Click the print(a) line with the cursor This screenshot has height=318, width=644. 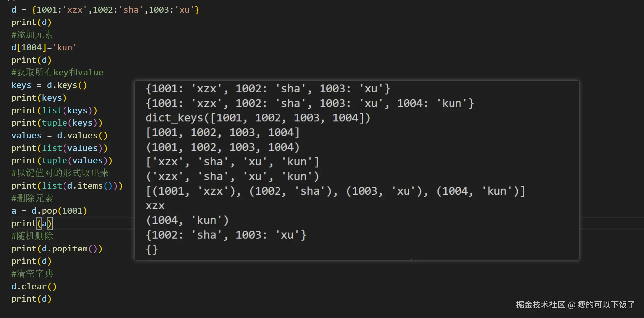(31, 223)
